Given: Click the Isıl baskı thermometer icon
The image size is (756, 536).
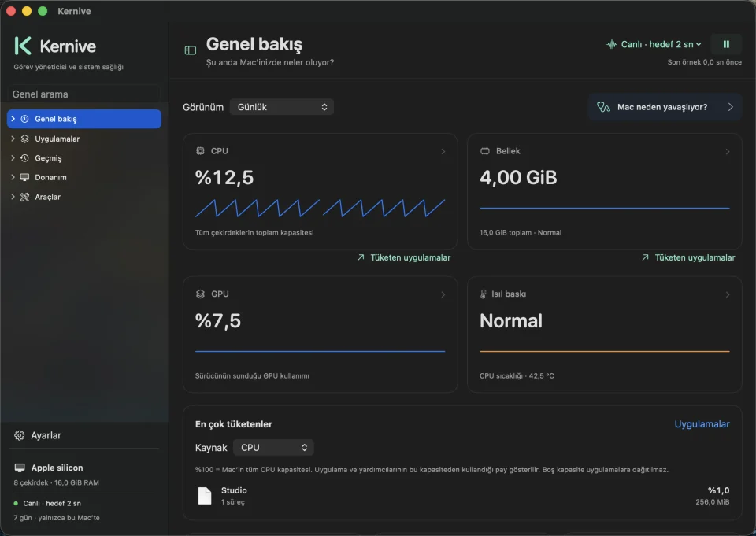Looking at the screenshot, I should [483, 294].
